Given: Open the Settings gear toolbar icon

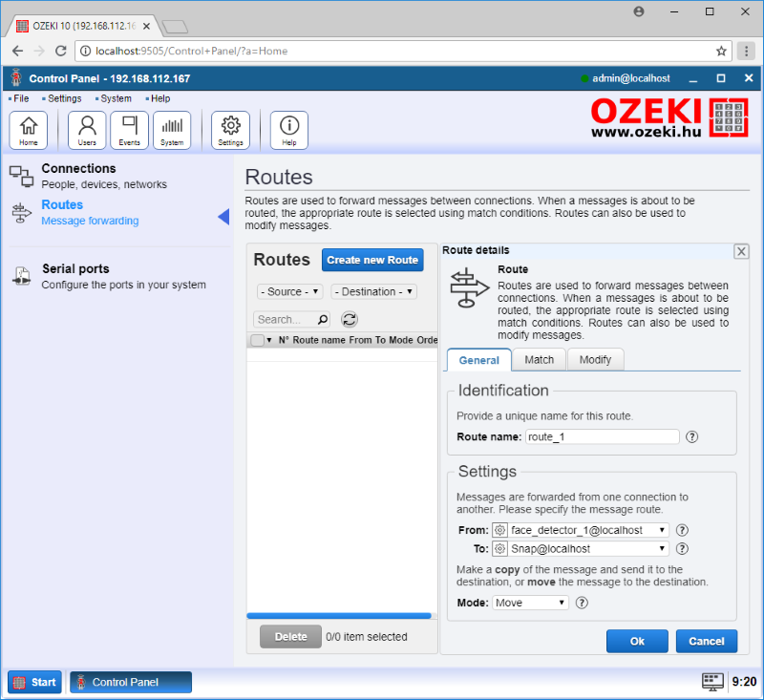Looking at the screenshot, I should [230, 130].
